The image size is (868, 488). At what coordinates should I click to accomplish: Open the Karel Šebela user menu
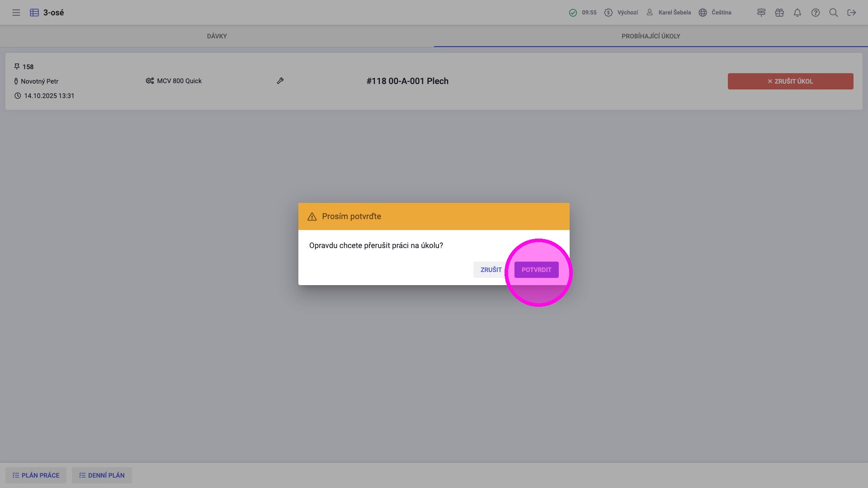coord(668,13)
